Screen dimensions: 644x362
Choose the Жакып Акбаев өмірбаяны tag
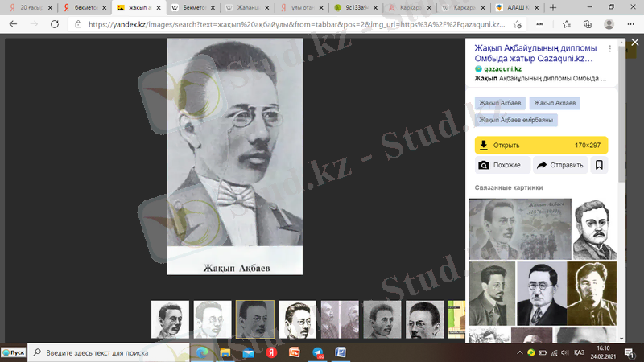[x=515, y=120]
